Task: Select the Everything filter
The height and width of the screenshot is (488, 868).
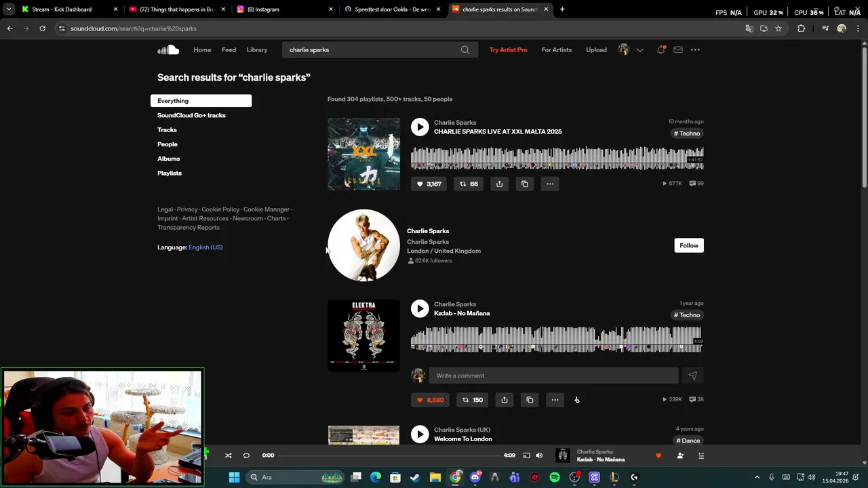Action: tap(201, 100)
